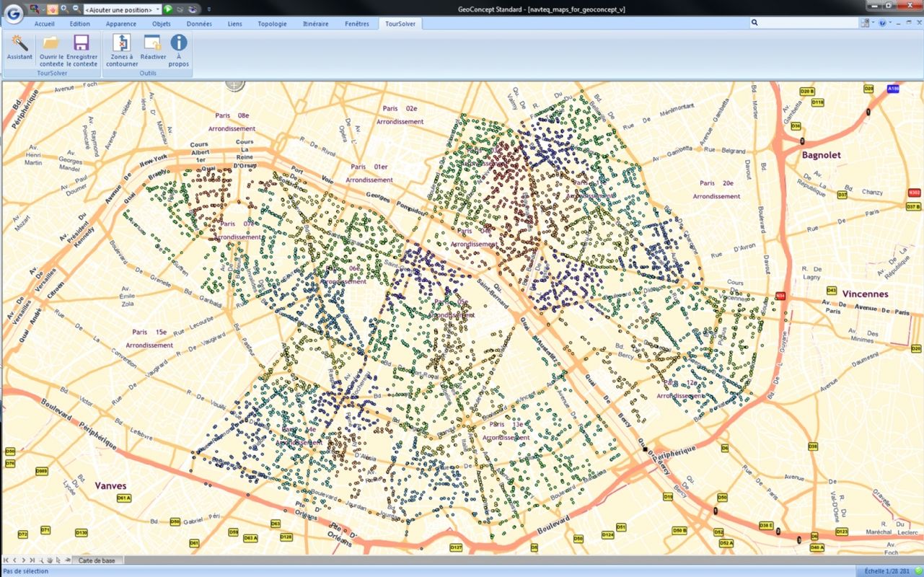
Task: Switch to the Objets tab
Action: (x=161, y=24)
